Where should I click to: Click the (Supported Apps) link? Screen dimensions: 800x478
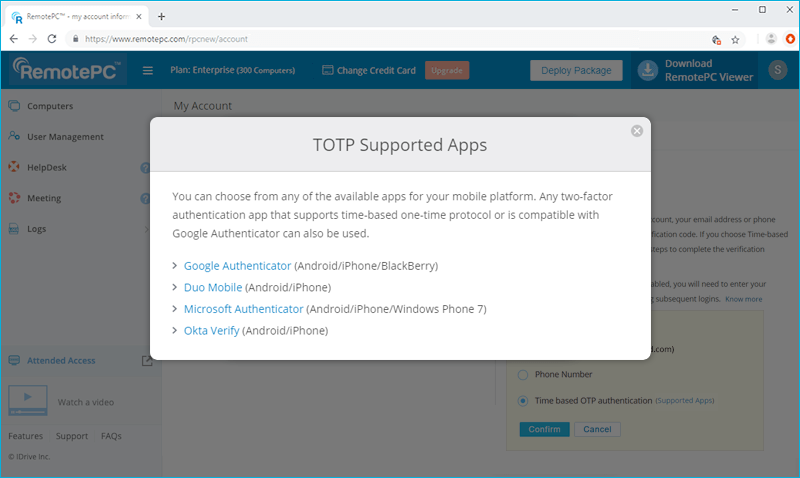click(x=685, y=400)
